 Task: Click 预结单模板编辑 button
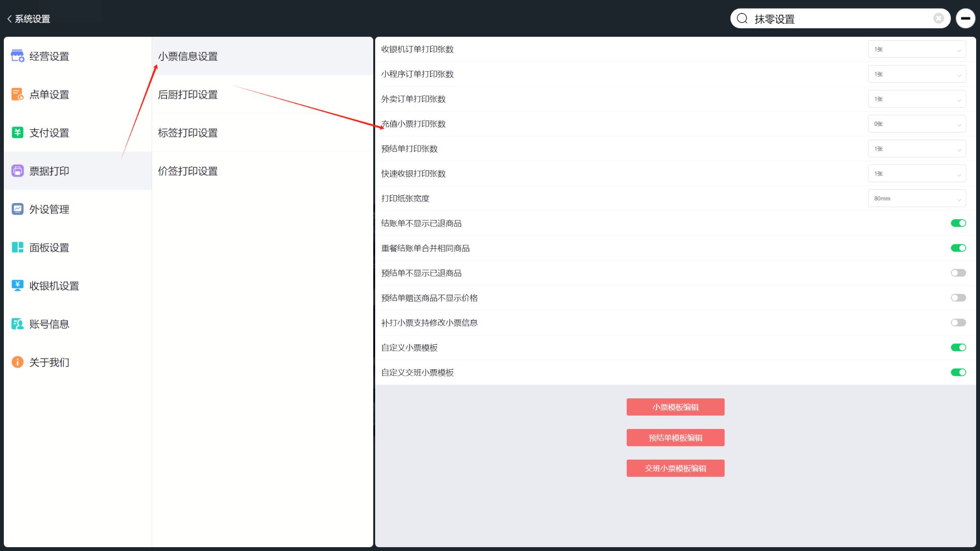tap(675, 438)
